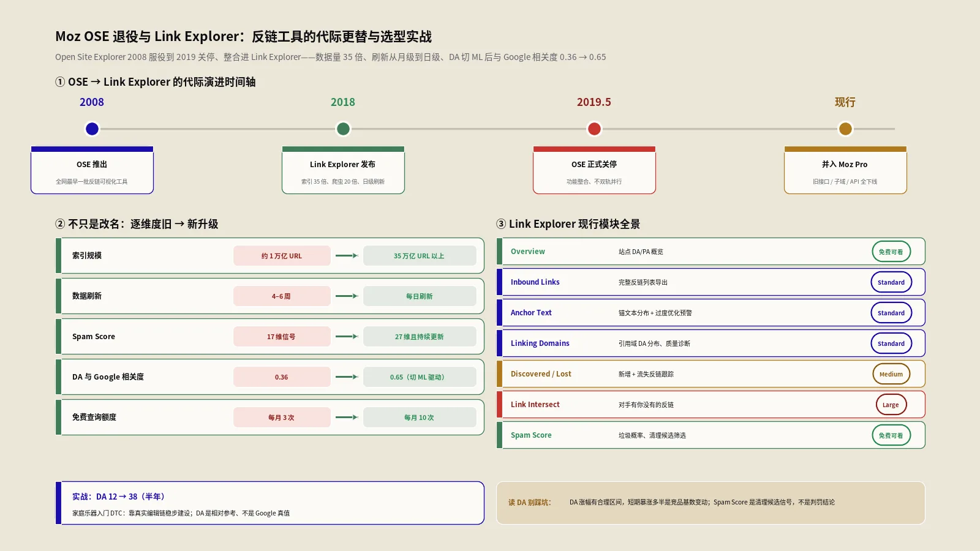Click the new value 35 万亿 URL 以上
Viewport: 980px width, 551px height.
420,256
